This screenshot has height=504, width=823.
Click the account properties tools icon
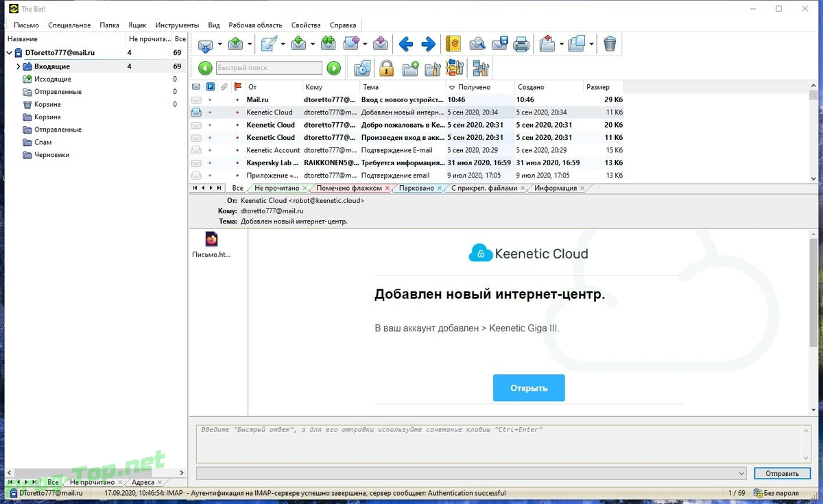[480, 68]
